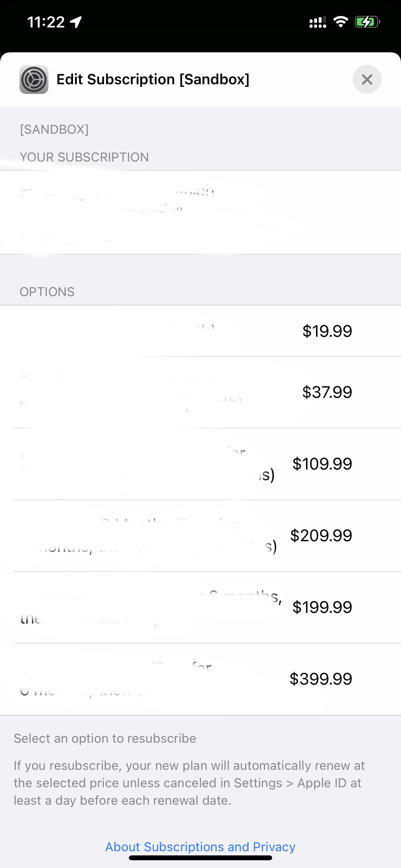Viewport: 401px width, 868px height.
Task: Tap the Settings gear icon in header
Action: point(34,79)
